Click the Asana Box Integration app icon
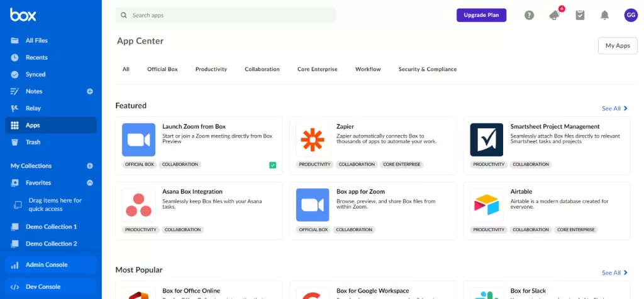 tap(139, 205)
